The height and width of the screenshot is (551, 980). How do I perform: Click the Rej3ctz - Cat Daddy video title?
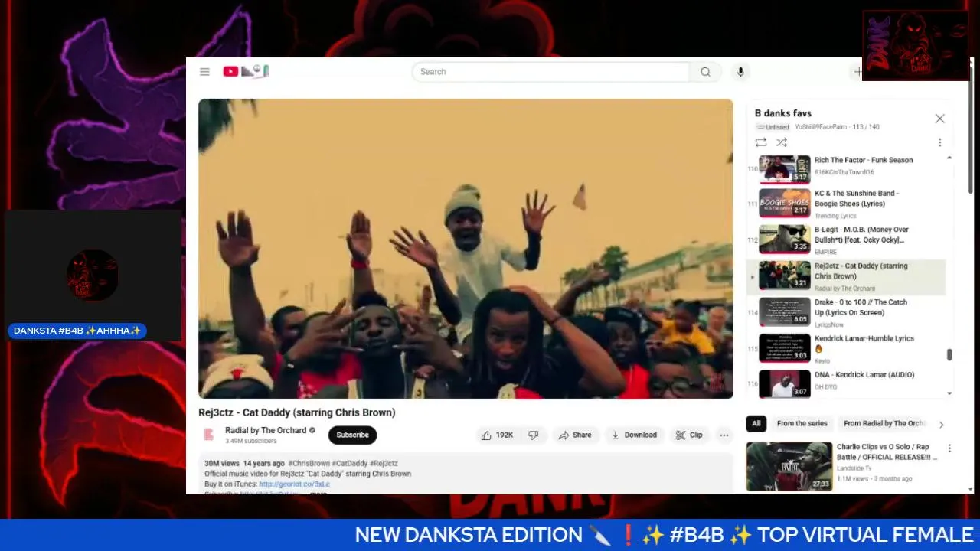(297, 412)
